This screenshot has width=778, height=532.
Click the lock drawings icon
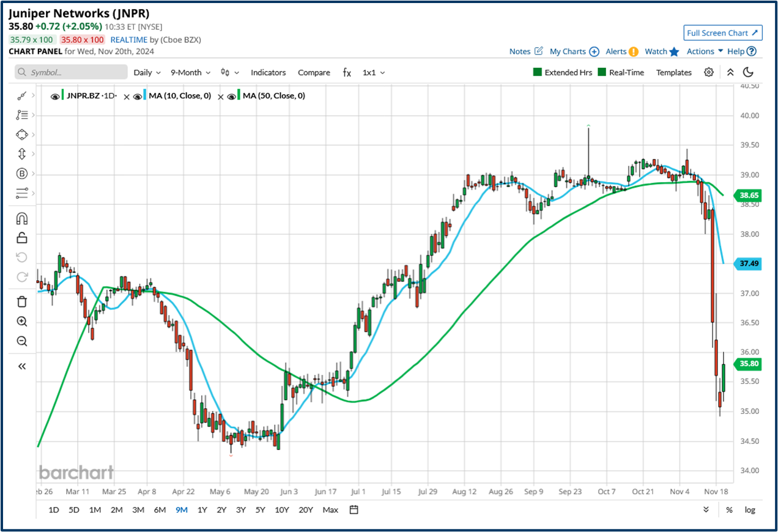[x=21, y=237]
